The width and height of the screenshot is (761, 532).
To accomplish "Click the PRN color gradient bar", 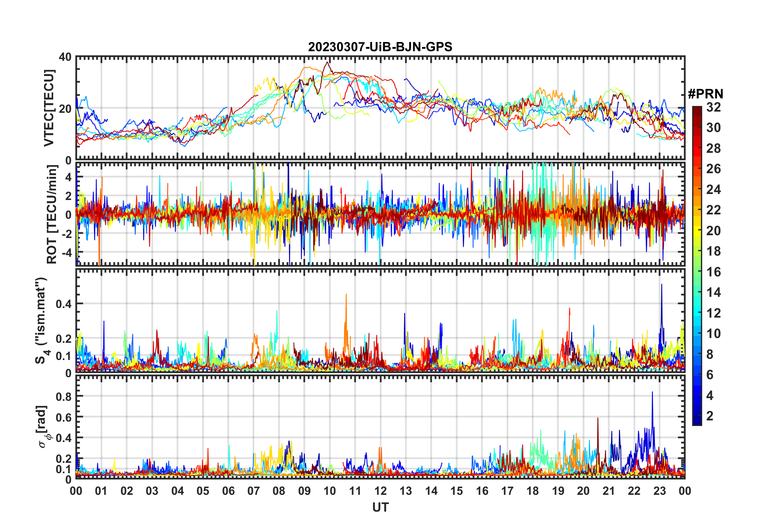I will click(x=697, y=266).
